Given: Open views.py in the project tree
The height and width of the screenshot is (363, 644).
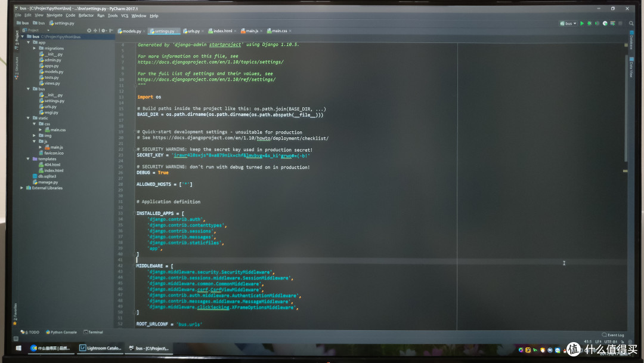Looking at the screenshot, I should point(52,83).
